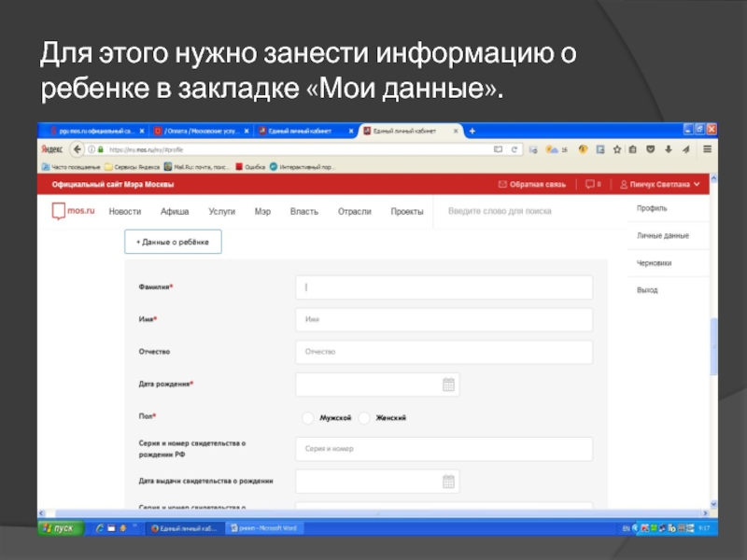The image size is (747, 560).
Task: Select Выход from the user menu
Action: point(647,290)
